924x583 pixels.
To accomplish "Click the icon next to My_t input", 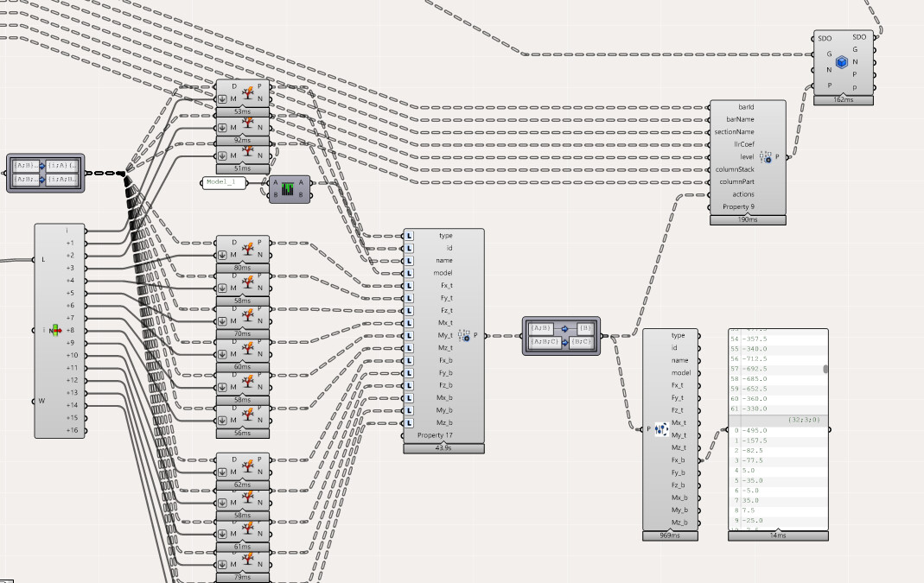I will [x=464, y=336].
